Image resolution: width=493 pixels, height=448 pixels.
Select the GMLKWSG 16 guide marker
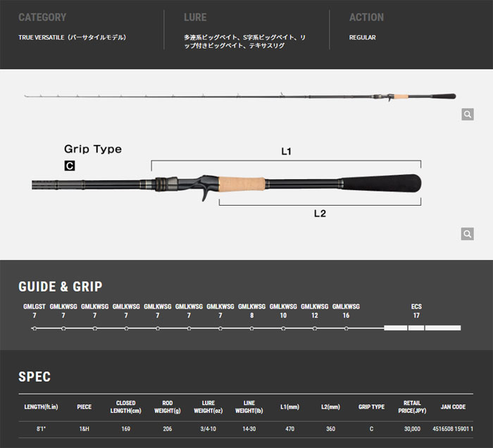tap(346, 328)
